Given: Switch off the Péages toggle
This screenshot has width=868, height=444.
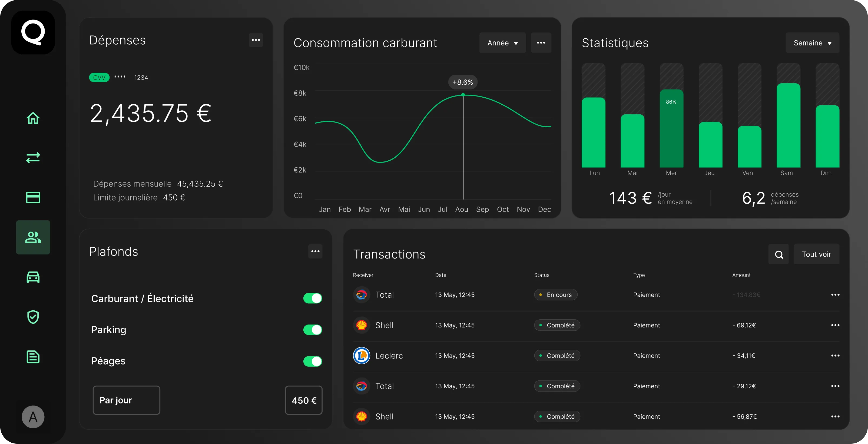Looking at the screenshot, I should [312, 362].
